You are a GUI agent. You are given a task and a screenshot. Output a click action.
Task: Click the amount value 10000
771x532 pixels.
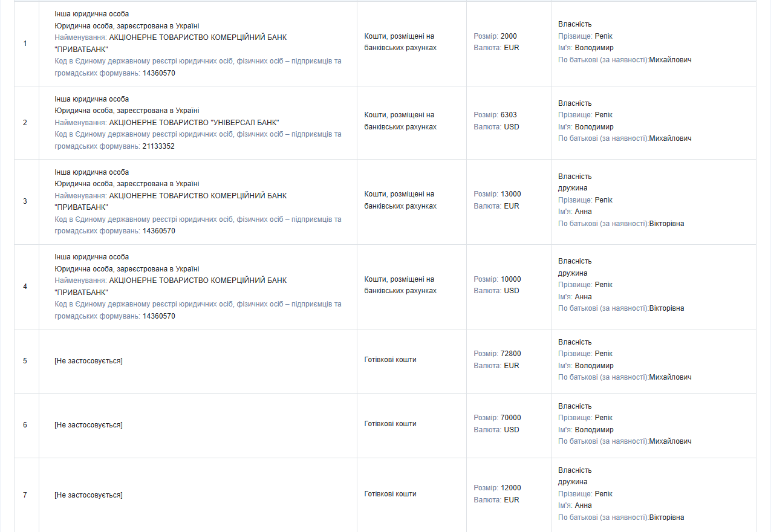(x=510, y=279)
